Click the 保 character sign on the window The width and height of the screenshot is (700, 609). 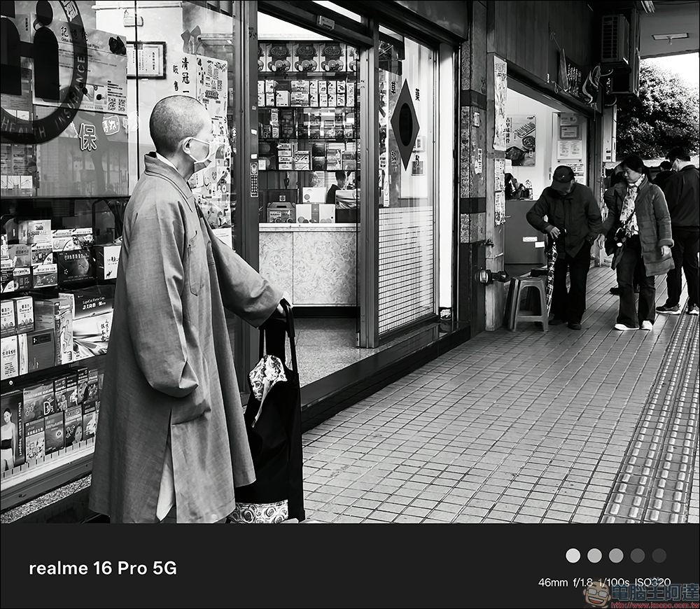pyautogui.click(x=87, y=136)
